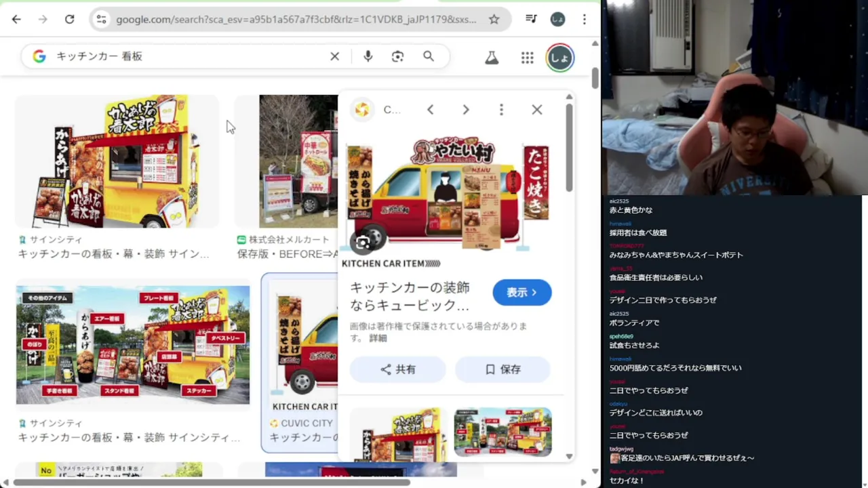Screen dimensions: 868x488
Task: Click the source site favicon in the preview header
Action: click(x=362, y=109)
